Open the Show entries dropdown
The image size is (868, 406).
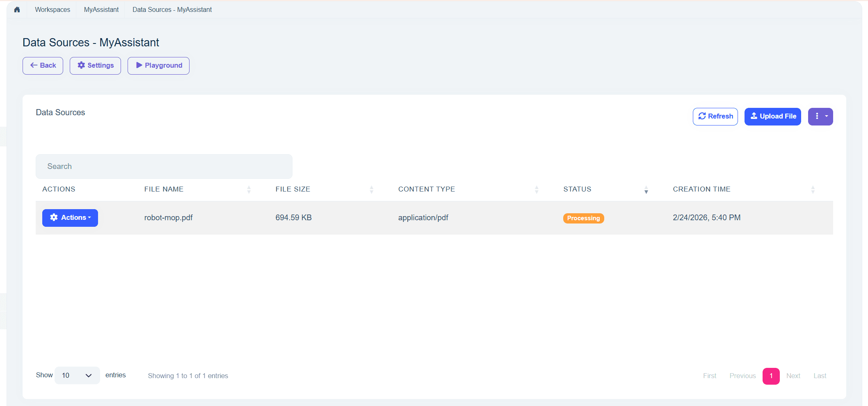click(77, 375)
